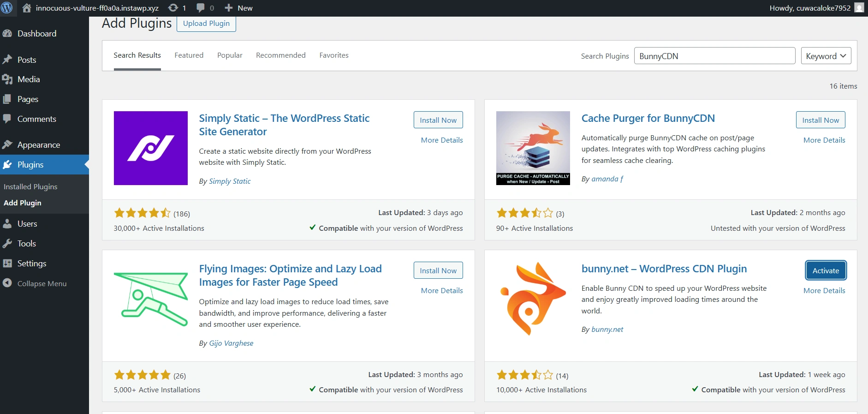Switch to Featured tab
This screenshot has height=414, width=868.
click(x=189, y=55)
